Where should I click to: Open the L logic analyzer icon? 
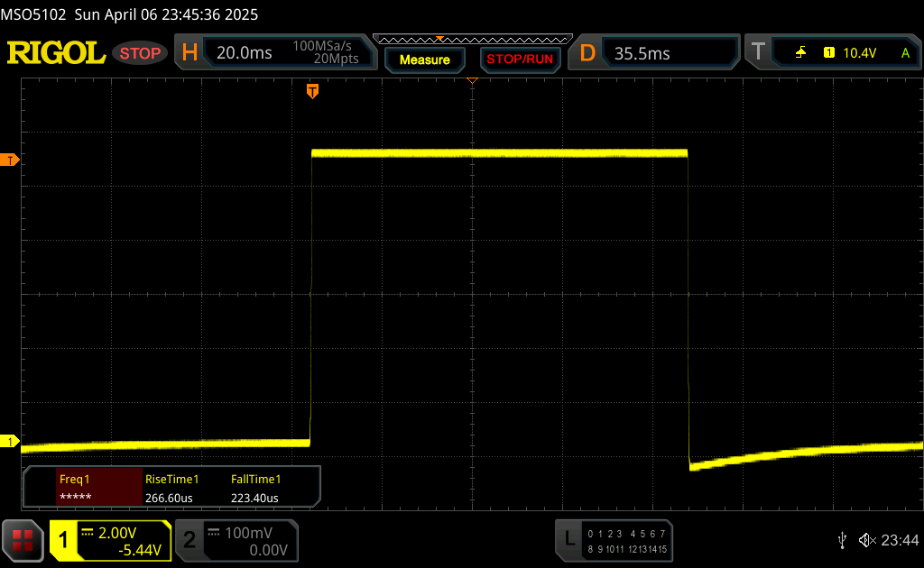(x=568, y=539)
